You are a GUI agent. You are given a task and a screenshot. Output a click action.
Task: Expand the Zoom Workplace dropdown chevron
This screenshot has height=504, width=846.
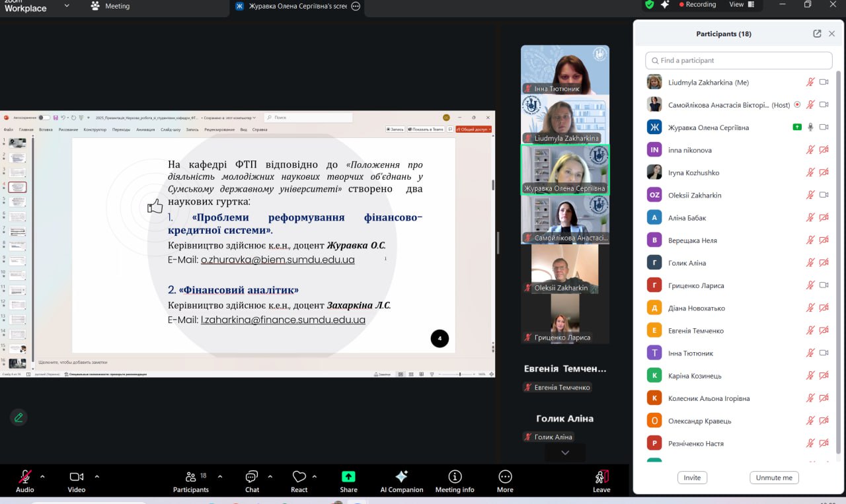pyautogui.click(x=67, y=6)
